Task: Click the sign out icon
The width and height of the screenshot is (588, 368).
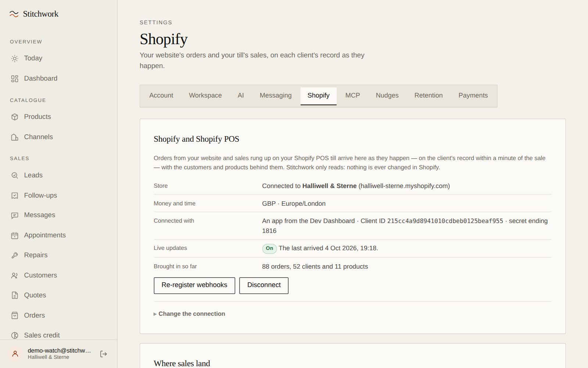Action: tap(104, 354)
